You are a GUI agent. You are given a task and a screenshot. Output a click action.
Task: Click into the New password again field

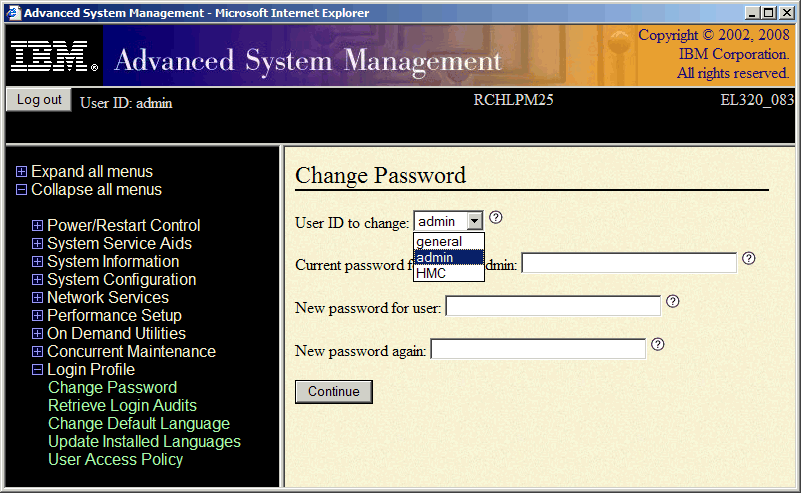538,348
